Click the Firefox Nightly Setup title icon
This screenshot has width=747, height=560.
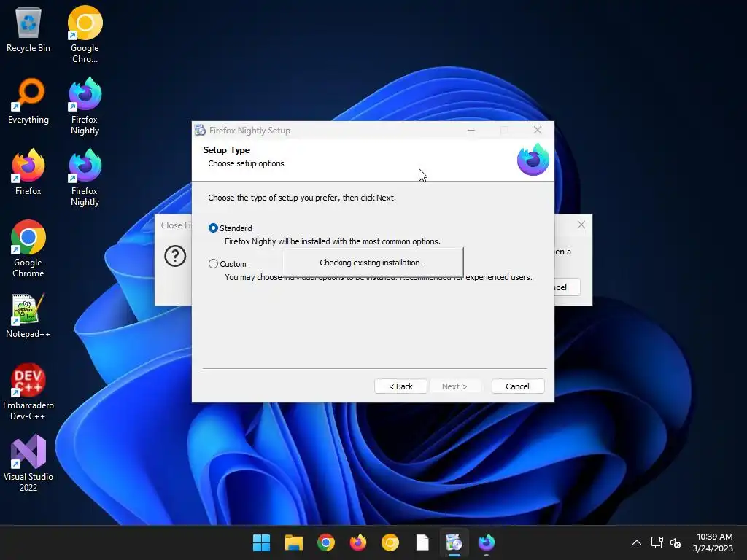(201, 130)
